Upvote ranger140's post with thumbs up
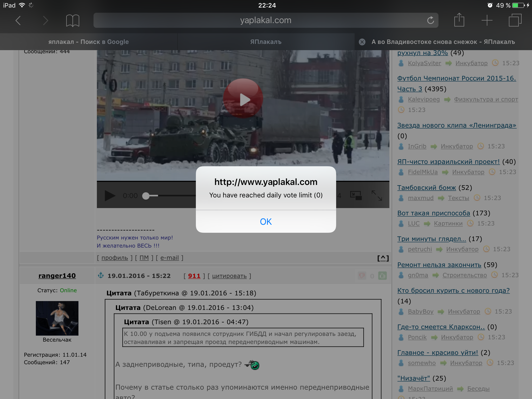 (x=382, y=276)
